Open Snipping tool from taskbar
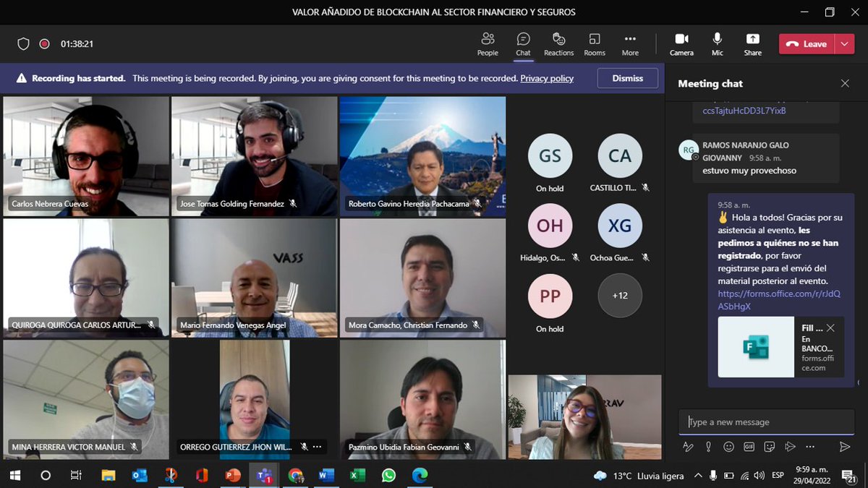 point(171,475)
